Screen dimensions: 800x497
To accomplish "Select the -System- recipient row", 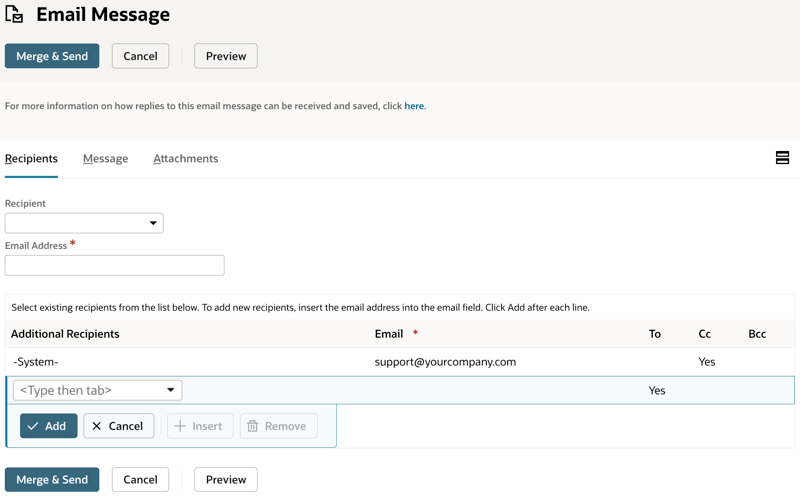I will tap(400, 362).
